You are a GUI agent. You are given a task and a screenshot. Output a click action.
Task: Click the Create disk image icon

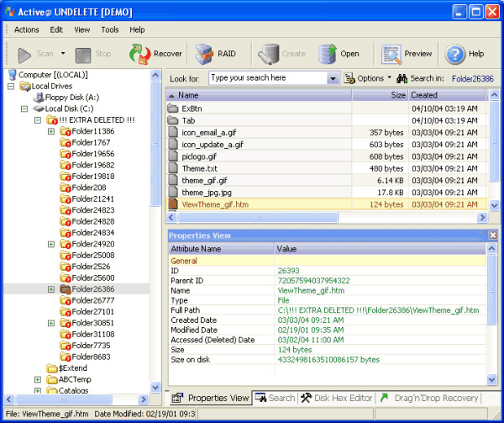pyautogui.click(x=269, y=54)
